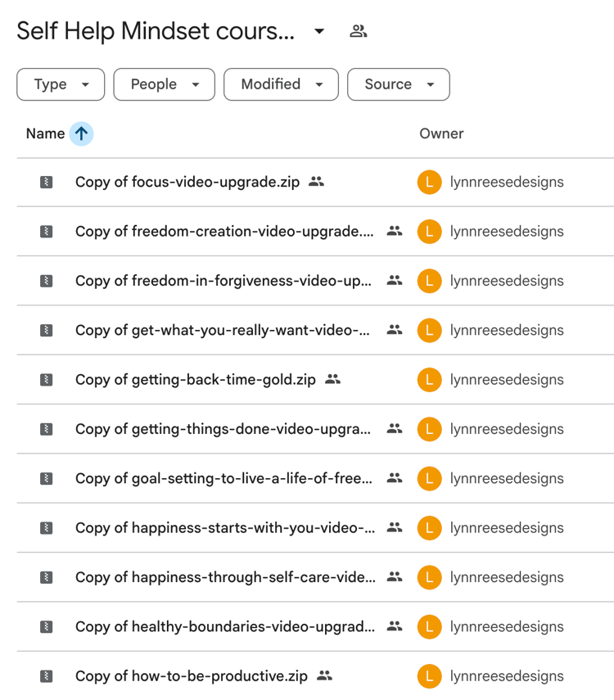614x700 pixels.
Task: Click the shared-folder people icon beside the title
Action: (358, 32)
